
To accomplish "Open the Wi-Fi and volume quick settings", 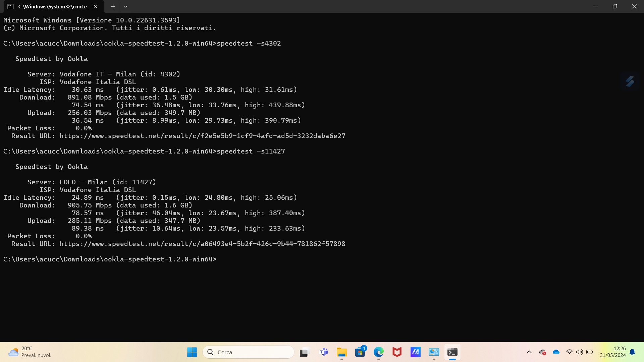I will pos(574,352).
